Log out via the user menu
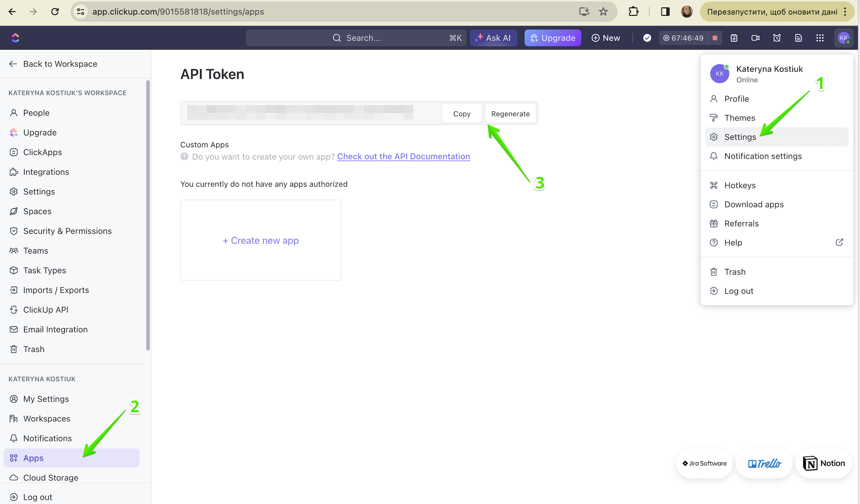Screen dimensions: 860x504 point(777,291)
